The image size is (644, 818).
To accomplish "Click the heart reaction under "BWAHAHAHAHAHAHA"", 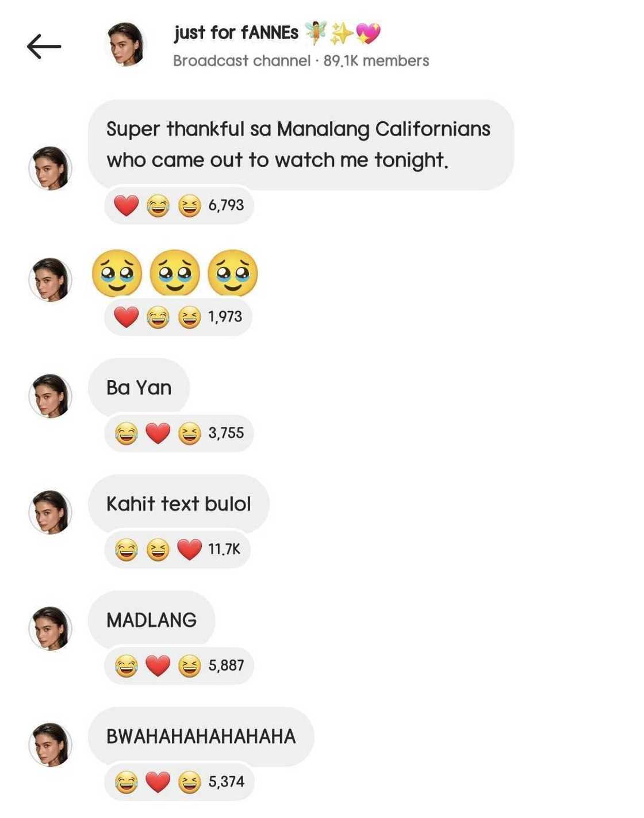I will tap(157, 781).
